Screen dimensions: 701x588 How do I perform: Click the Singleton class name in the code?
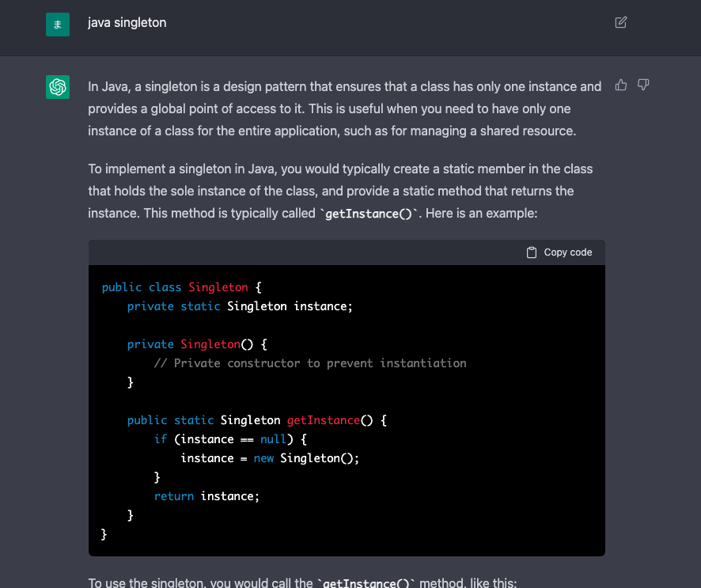coord(218,287)
